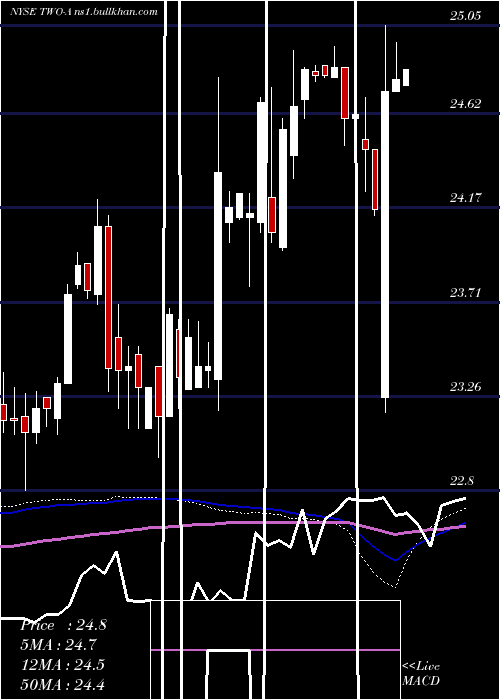This screenshot has height=700, width=500.
Task: Click the 24.17 price axis label
Action: [x=465, y=197]
